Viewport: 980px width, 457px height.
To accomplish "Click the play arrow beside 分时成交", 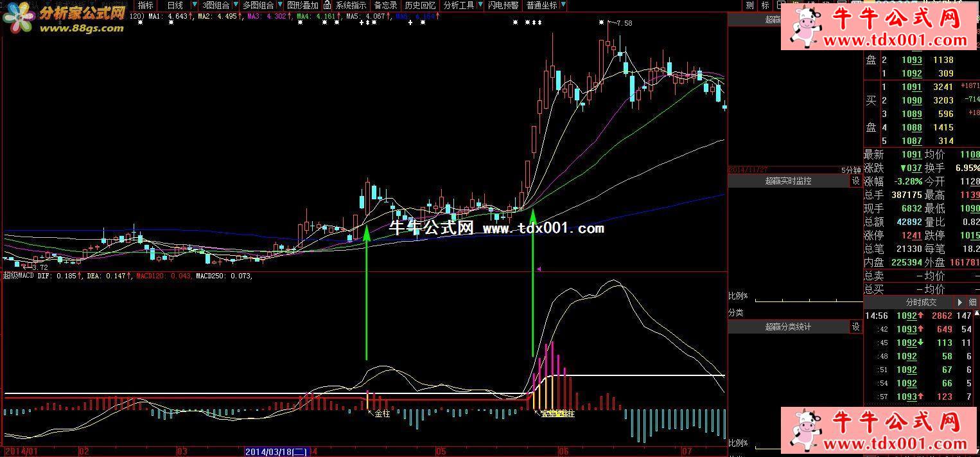I will click(960, 302).
